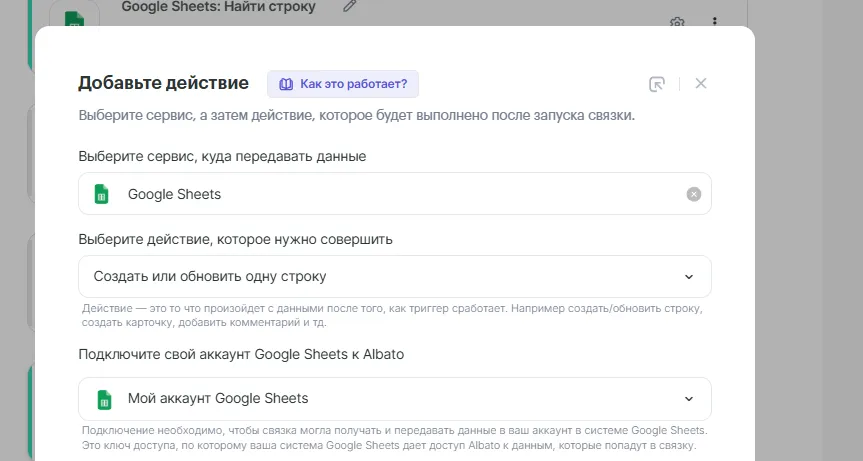This screenshot has height=461, width=863.
Task: Click the "Выберите сервис, куда передавать данные" label
Action: (222, 156)
